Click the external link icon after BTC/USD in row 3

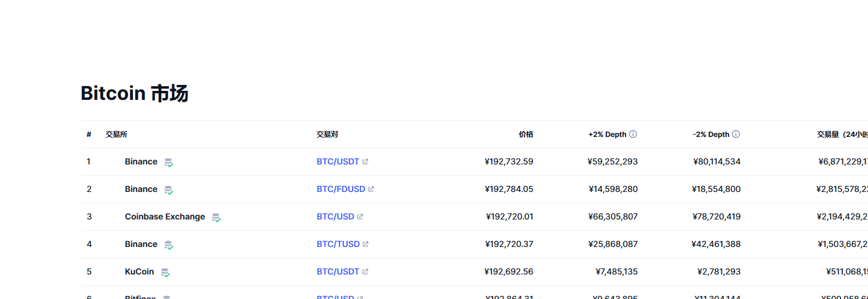tap(360, 217)
